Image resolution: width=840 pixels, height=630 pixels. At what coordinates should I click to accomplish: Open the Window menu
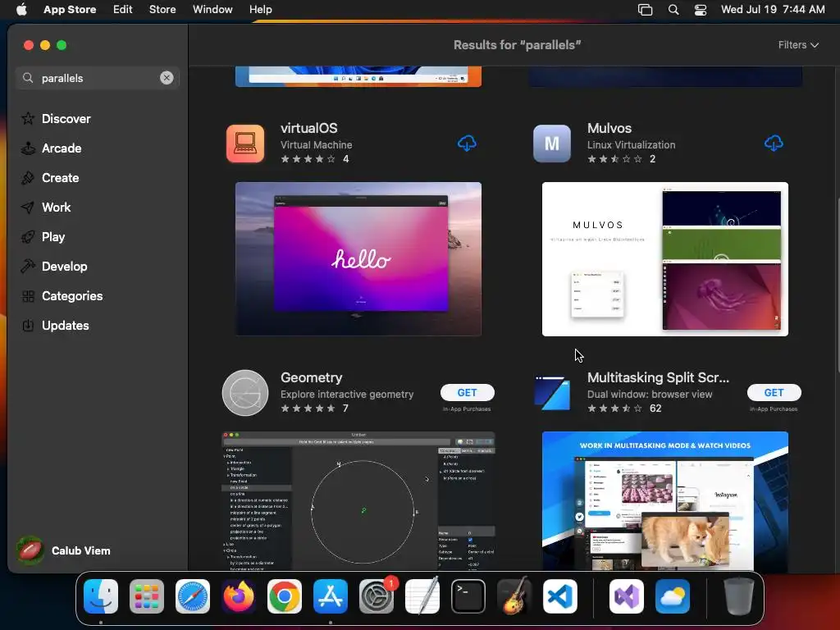(212, 9)
